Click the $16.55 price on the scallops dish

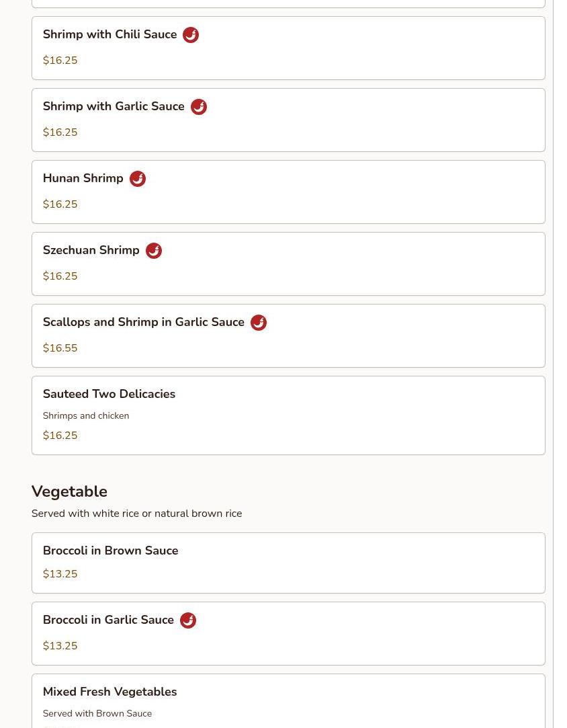coord(60,348)
